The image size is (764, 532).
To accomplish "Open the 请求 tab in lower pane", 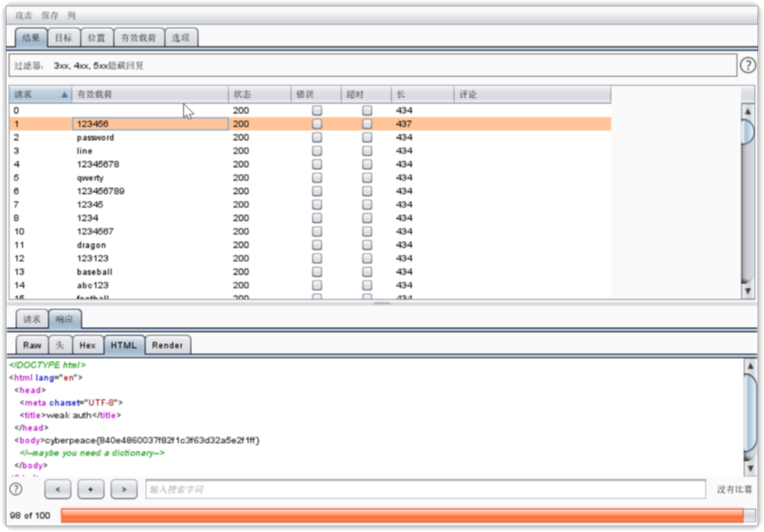I will [32, 319].
